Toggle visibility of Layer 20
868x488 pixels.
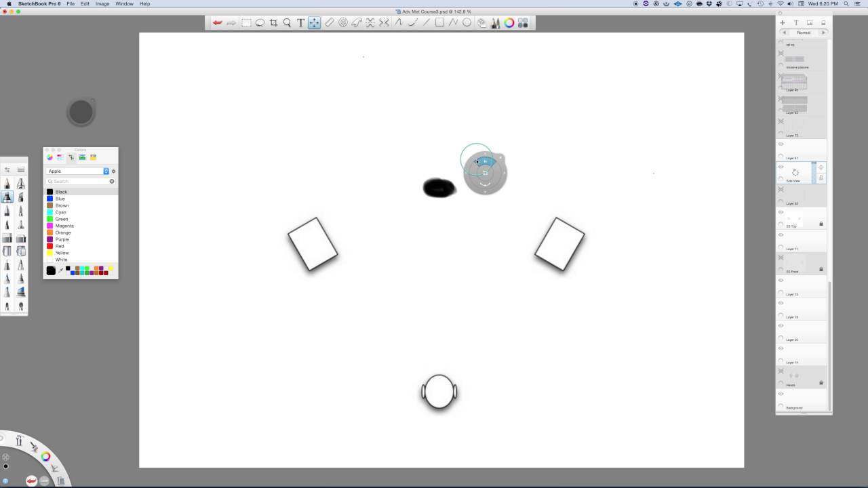(x=781, y=326)
